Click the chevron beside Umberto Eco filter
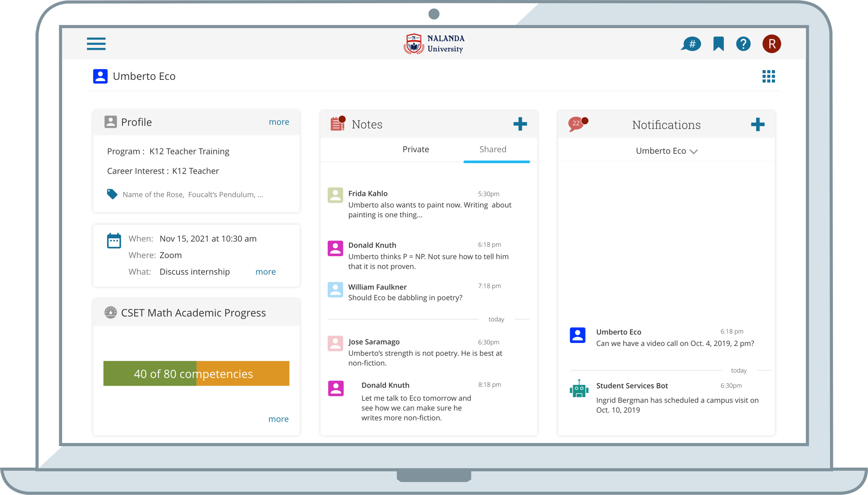The height and width of the screenshot is (495, 868). (x=694, y=152)
